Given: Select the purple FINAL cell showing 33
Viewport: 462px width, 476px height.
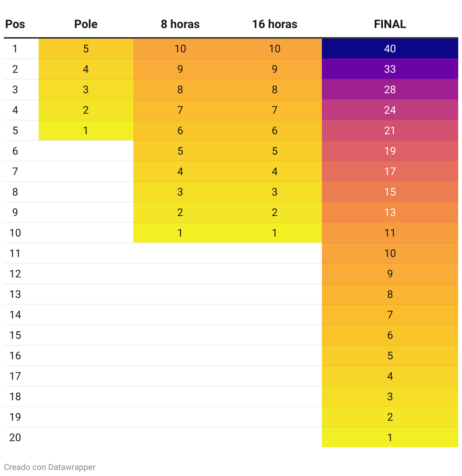Looking at the screenshot, I should [390, 69].
